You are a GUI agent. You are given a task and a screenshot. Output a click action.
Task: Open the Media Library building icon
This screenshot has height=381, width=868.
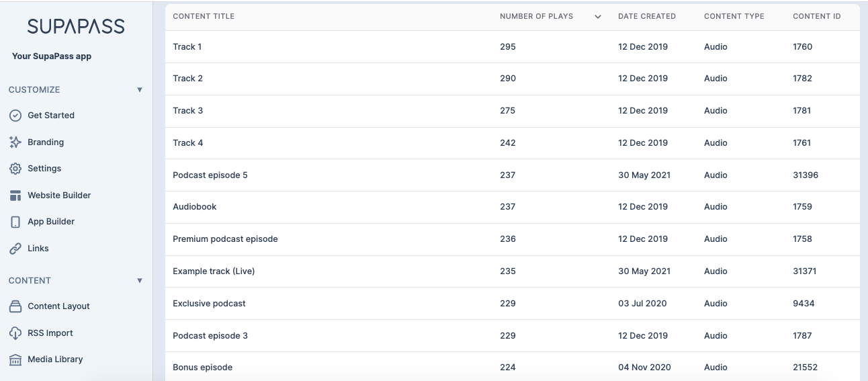15,359
